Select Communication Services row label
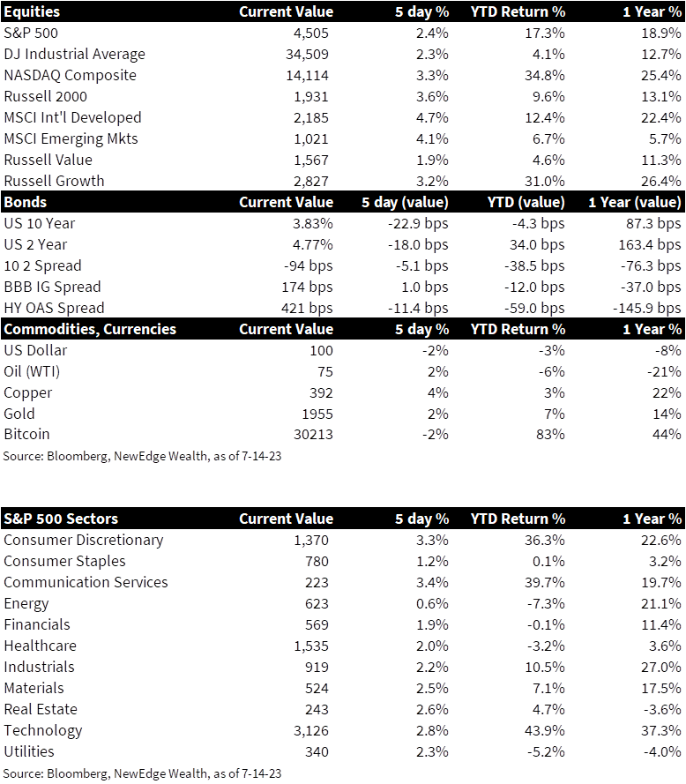The height and width of the screenshot is (784, 686). pyautogui.click(x=86, y=583)
